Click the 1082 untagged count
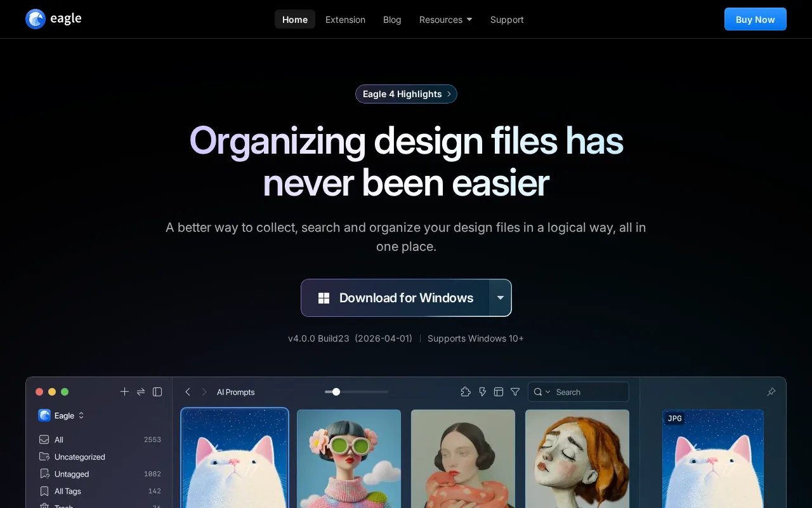 152,474
